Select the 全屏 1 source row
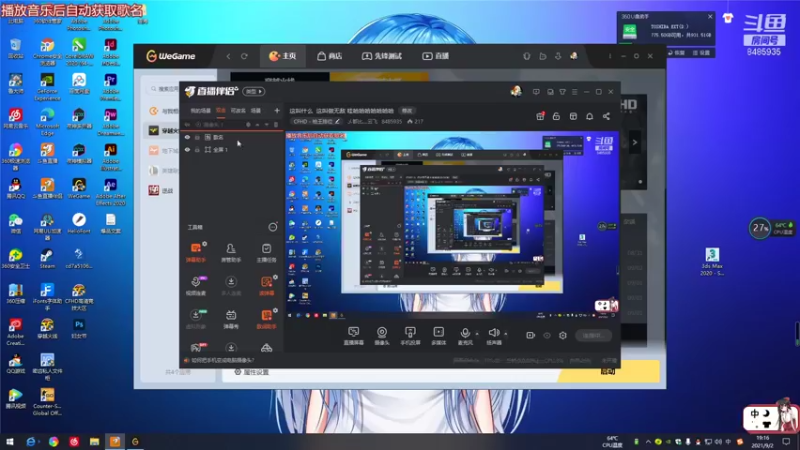800x450 pixels. (232, 149)
